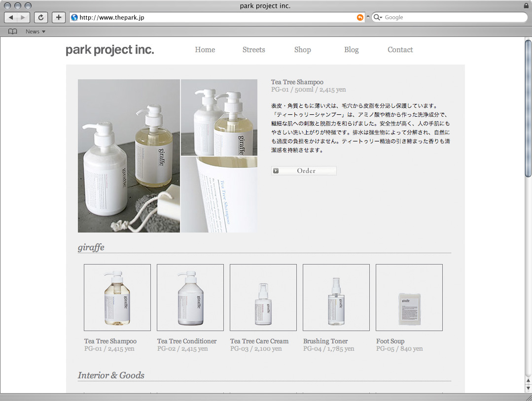Open the Contact navigation link
The height and width of the screenshot is (401, 532).
click(400, 50)
